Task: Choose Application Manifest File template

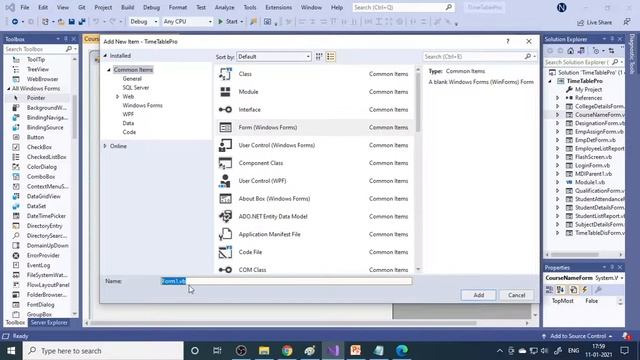Action: [x=314, y=234]
